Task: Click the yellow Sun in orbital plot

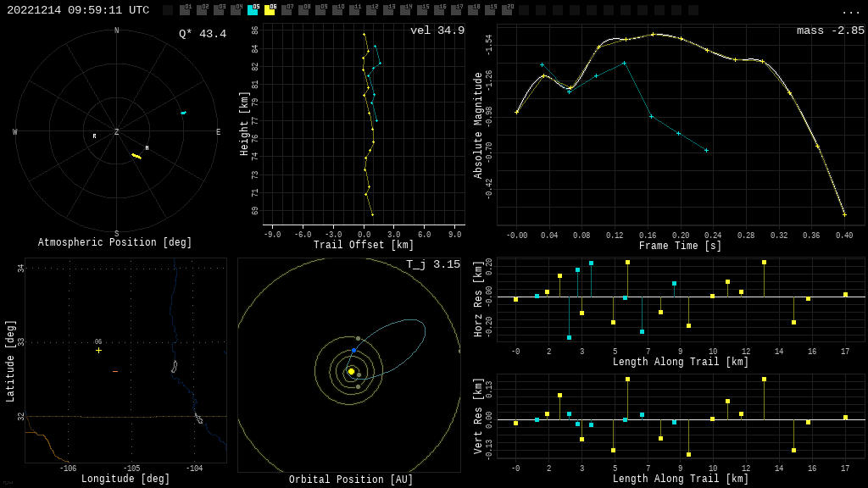Action: pyautogui.click(x=351, y=371)
